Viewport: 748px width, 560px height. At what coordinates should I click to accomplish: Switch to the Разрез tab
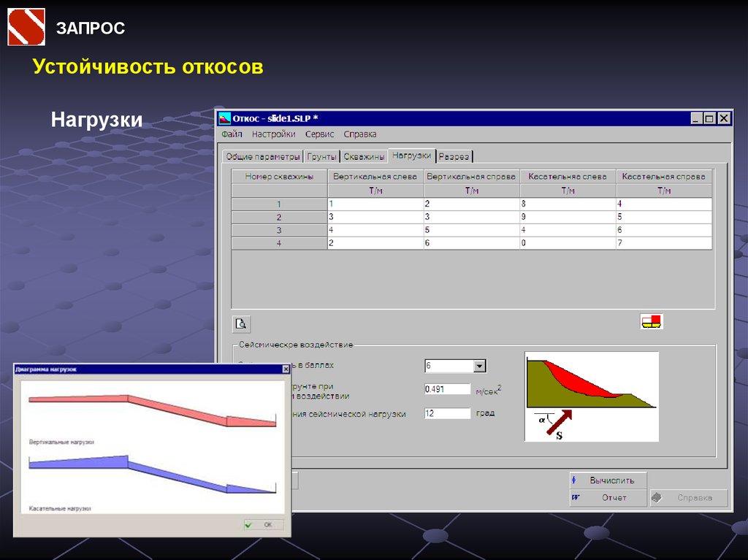pos(454,156)
